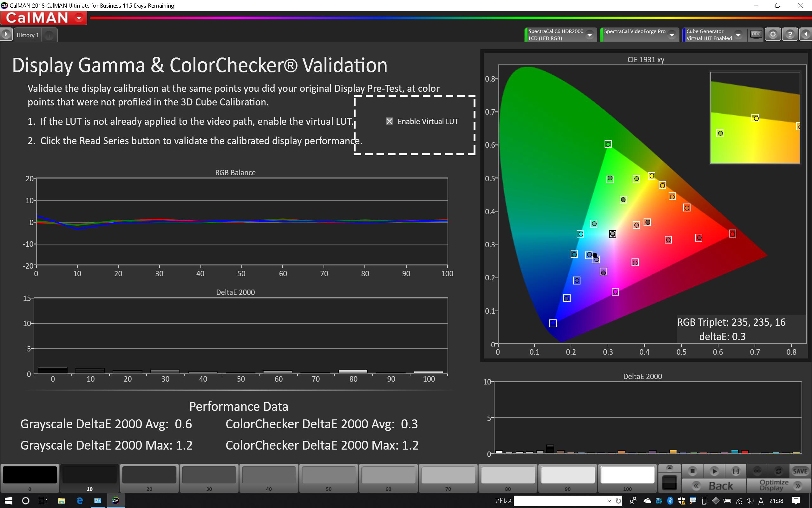The width and height of the screenshot is (812, 508).
Task: Open Bluetooth tray icon
Action: point(670,501)
